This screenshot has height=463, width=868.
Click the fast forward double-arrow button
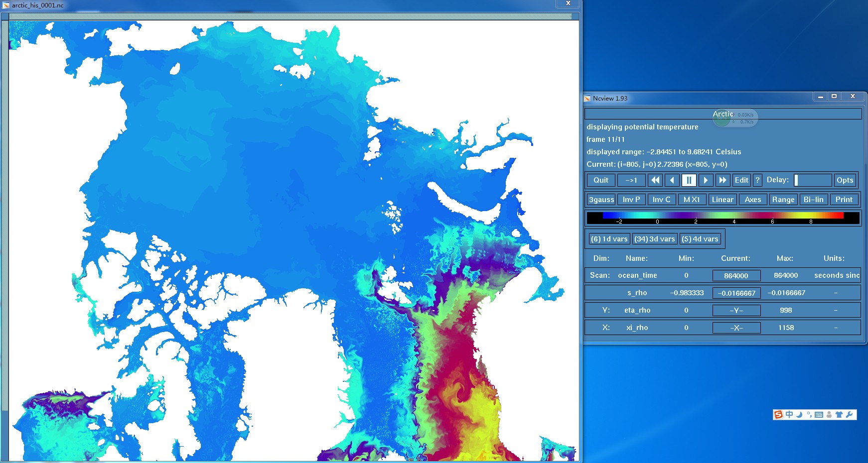(723, 180)
